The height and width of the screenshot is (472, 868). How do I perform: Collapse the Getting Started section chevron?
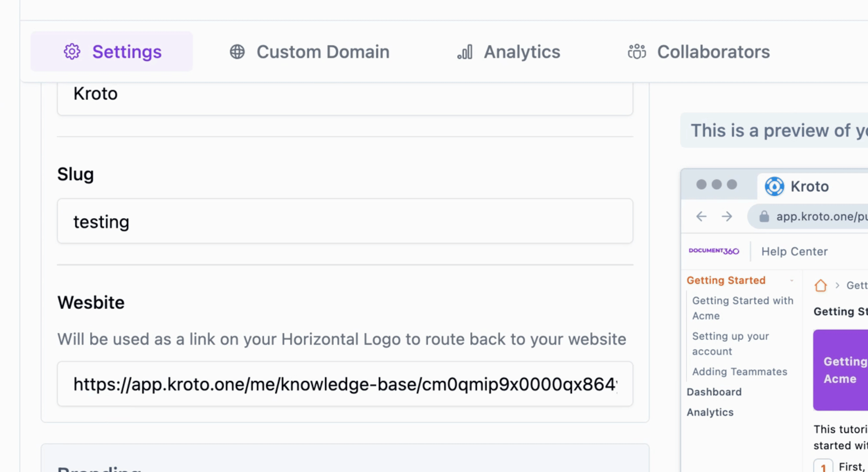(792, 281)
